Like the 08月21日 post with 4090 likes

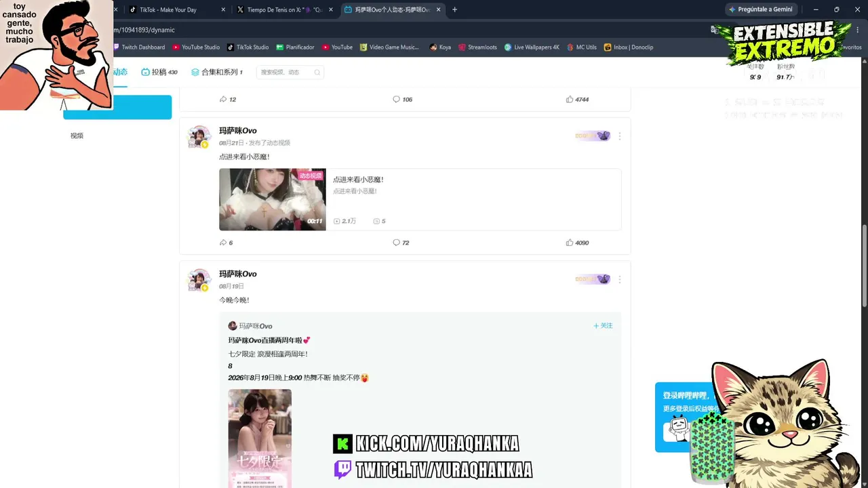577,243
